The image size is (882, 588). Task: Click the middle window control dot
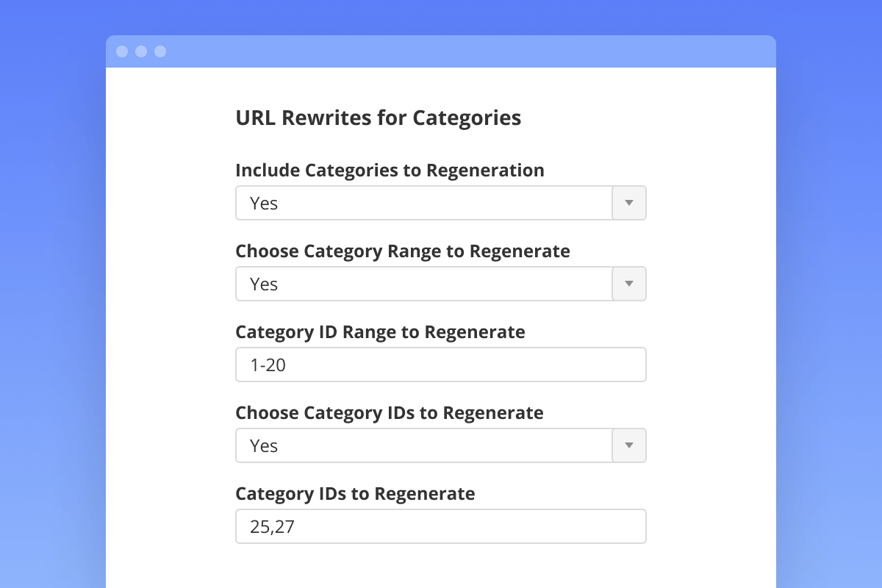141,51
